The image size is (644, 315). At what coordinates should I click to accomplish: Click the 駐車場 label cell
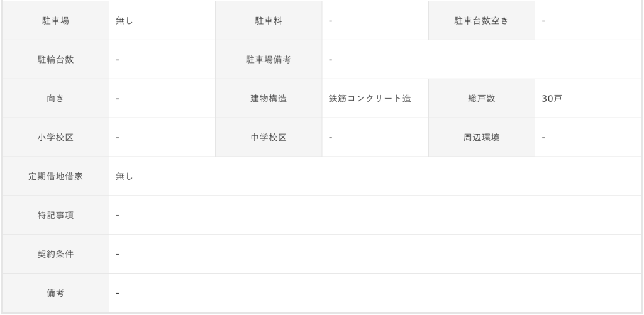pos(55,21)
